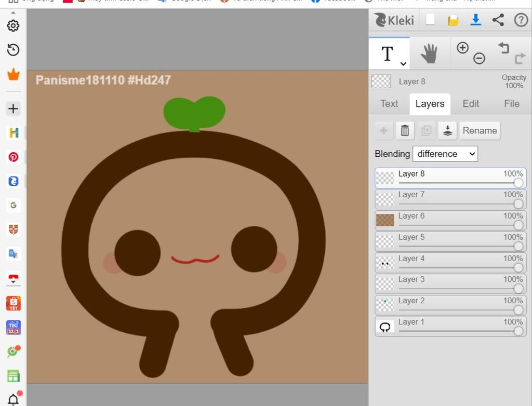This screenshot has height=406, width=532.
Task: Click the Layer 5 opacity slider handle
Action: point(518,247)
